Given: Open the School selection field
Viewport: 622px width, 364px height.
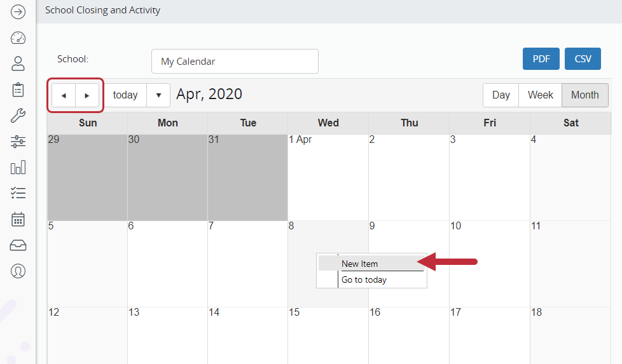Looking at the screenshot, I should tap(235, 62).
